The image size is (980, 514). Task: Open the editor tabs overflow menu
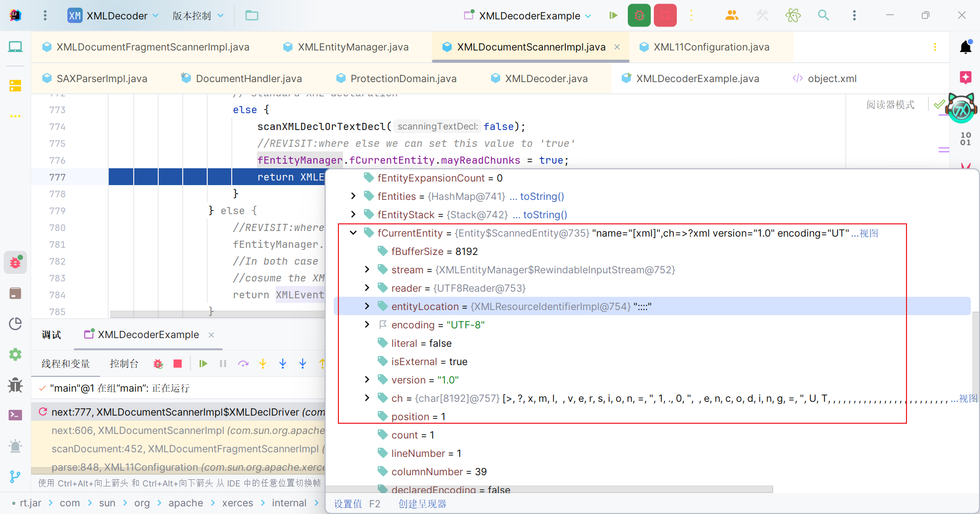coord(935,47)
